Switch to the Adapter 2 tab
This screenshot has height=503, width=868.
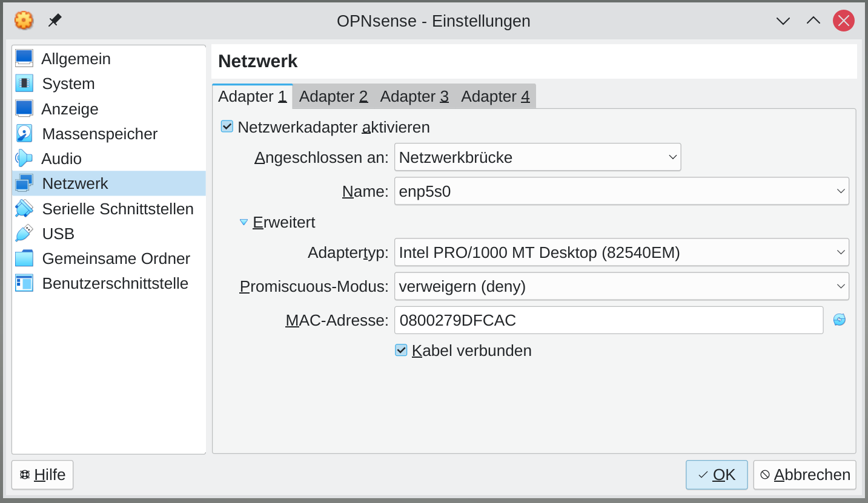pos(333,96)
